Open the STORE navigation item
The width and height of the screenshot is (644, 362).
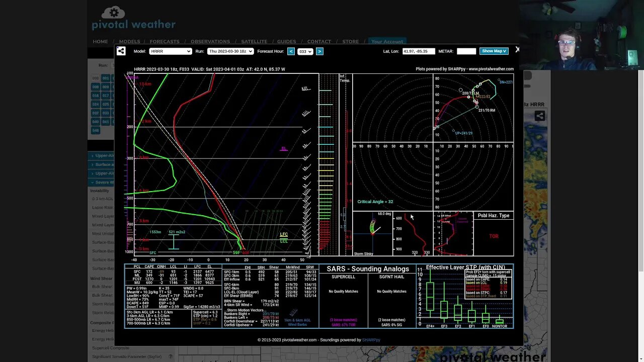click(351, 42)
